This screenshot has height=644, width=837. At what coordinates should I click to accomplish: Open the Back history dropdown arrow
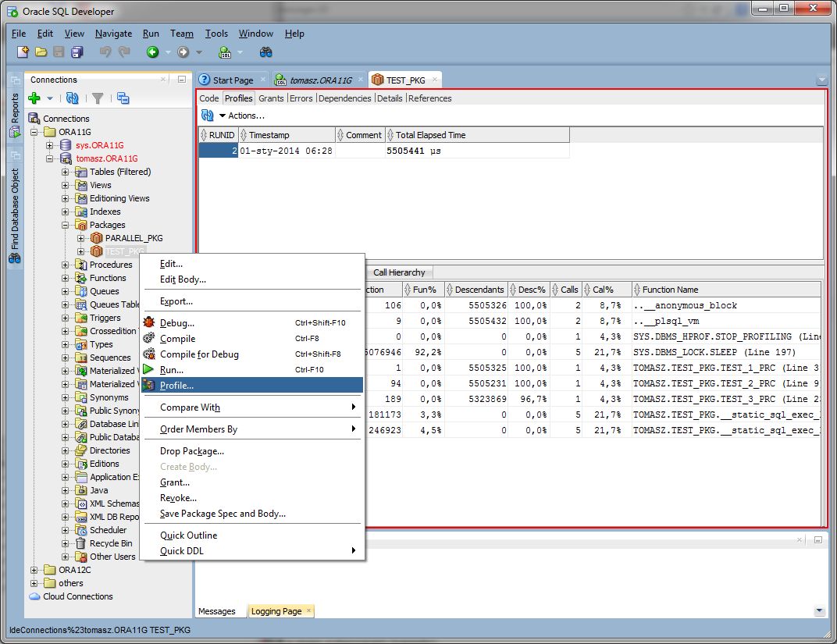coord(168,52)
